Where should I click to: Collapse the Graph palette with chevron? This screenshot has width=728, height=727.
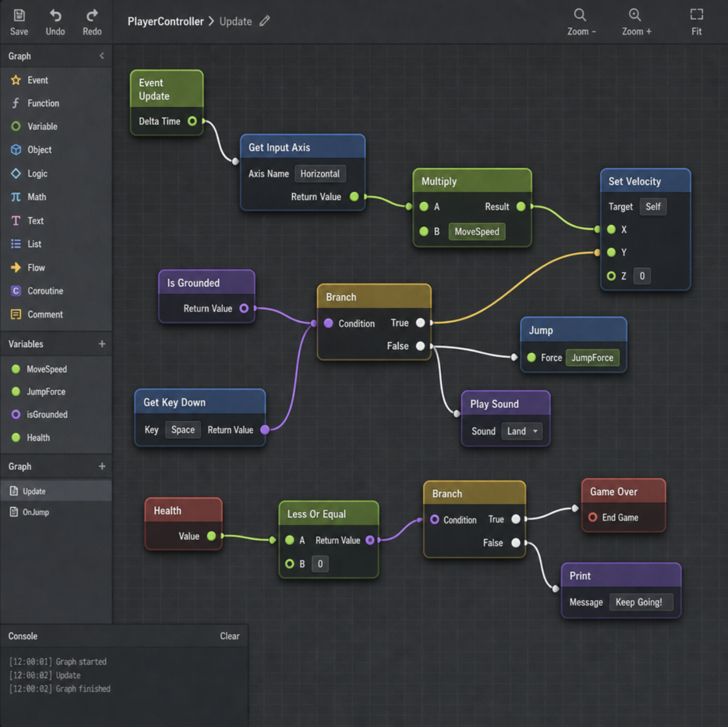[102, 56]
